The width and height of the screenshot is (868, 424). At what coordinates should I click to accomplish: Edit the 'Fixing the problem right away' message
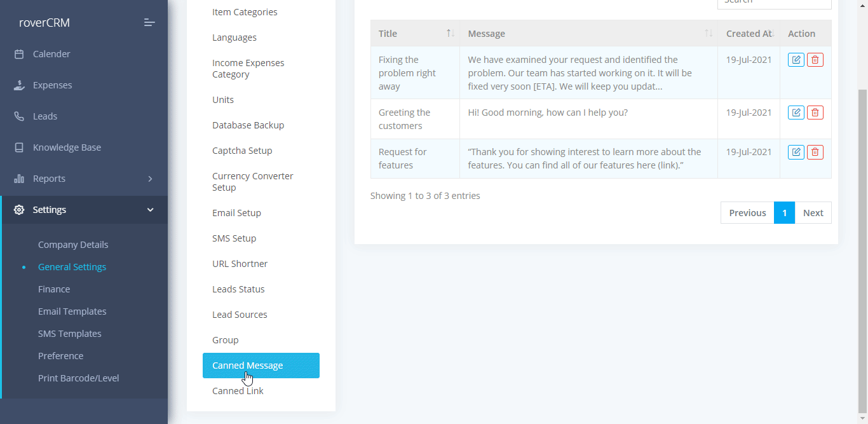point(796,60)
